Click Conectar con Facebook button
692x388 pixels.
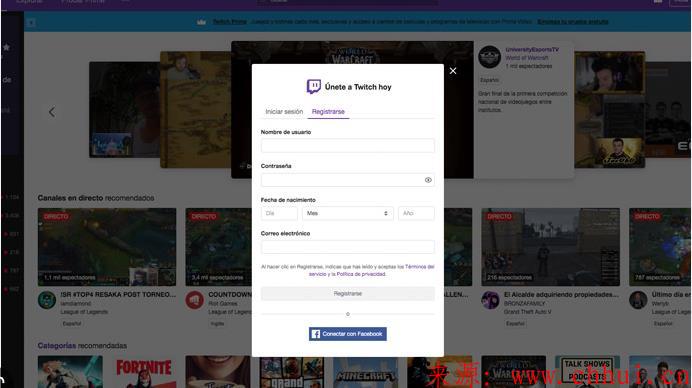coord(348,334)
